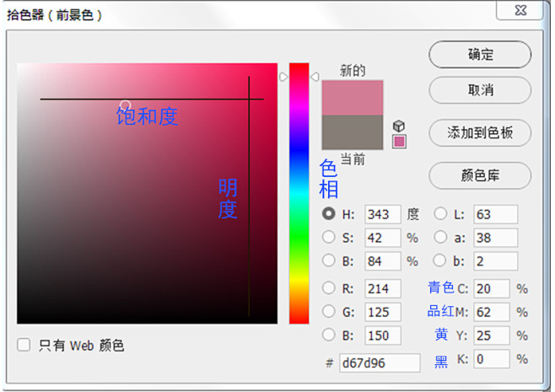Click 添加到色板 to add swatch
555x392 pixels.
point(480,132)
